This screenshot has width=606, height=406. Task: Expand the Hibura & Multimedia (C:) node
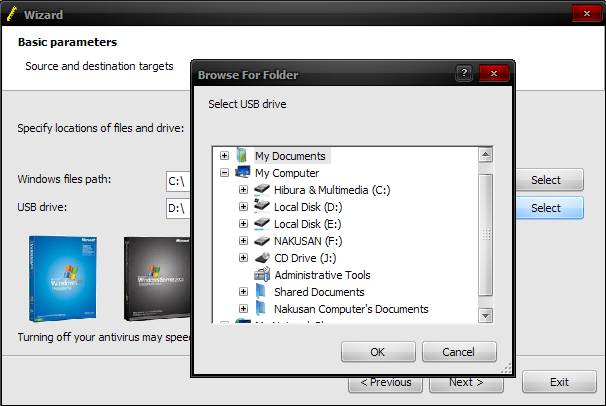coord(243,190)
